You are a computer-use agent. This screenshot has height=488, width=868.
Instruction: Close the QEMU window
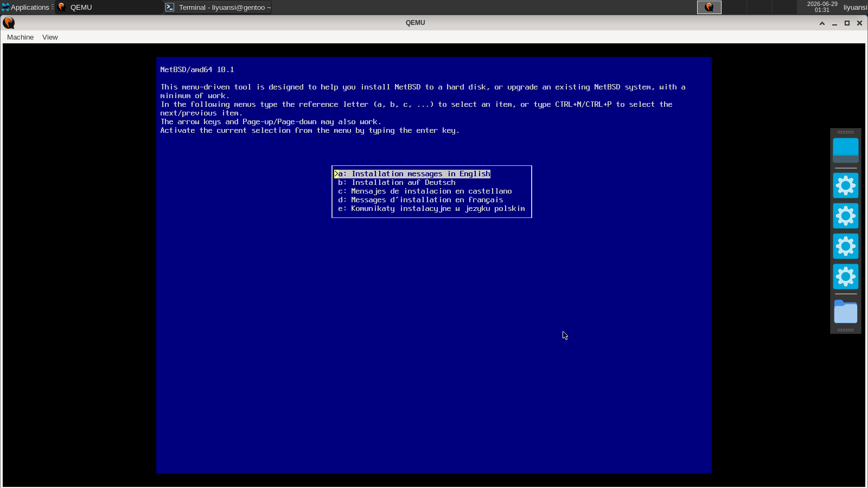point(859,23)
